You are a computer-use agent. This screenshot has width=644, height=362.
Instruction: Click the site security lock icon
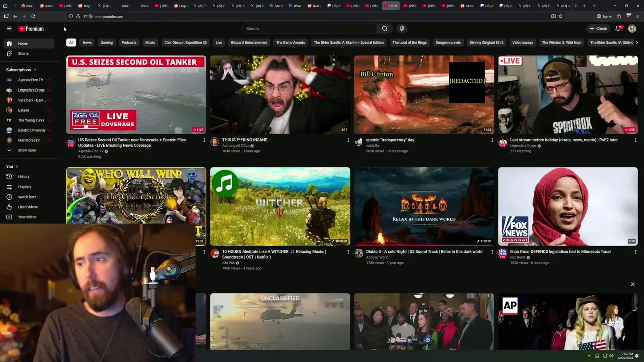coord(78,16)
